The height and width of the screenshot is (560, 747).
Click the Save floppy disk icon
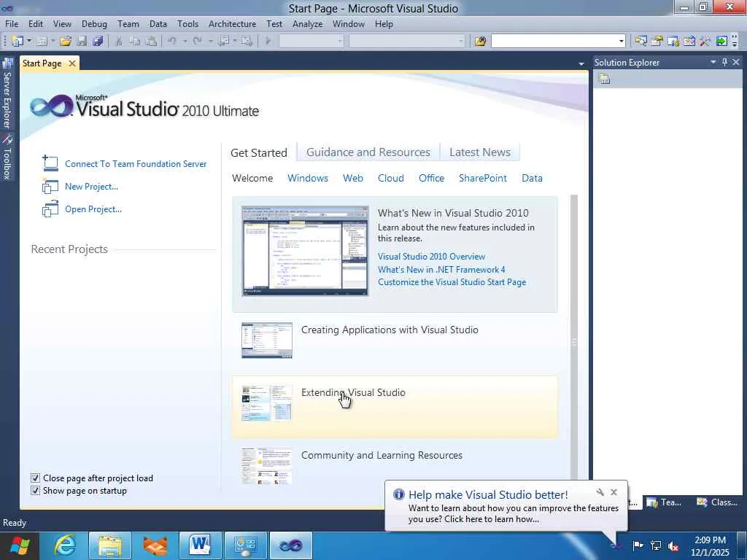click(x=82, y=41)
